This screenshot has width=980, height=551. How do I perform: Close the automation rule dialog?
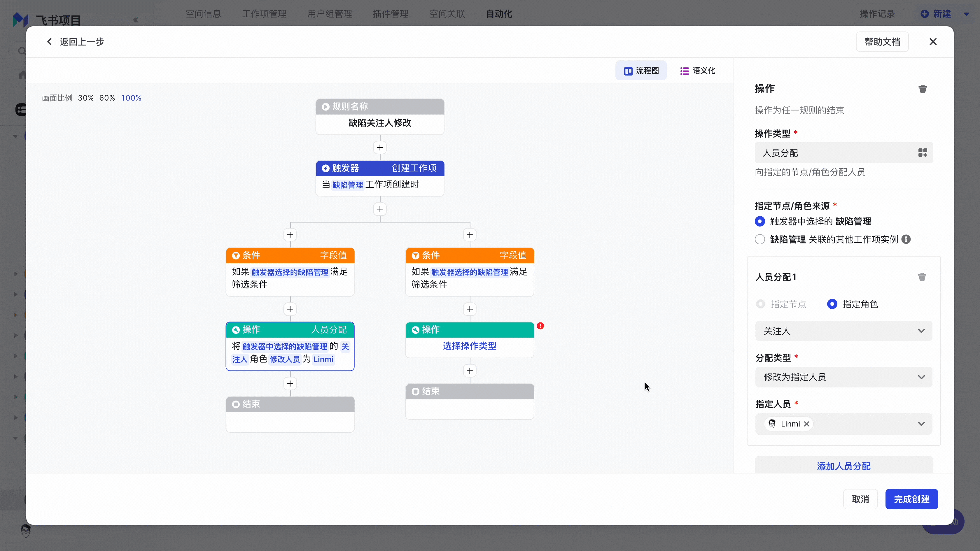click(x=933, y=42)
